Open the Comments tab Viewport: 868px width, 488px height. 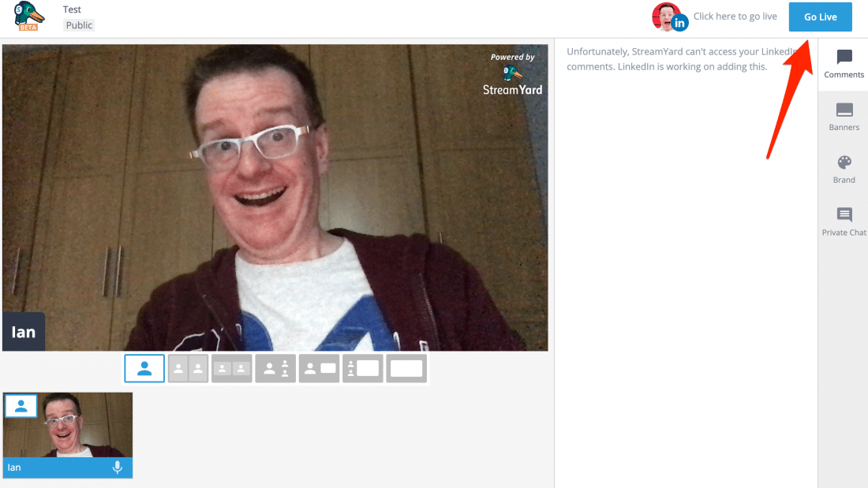click(x=844, y=64)
